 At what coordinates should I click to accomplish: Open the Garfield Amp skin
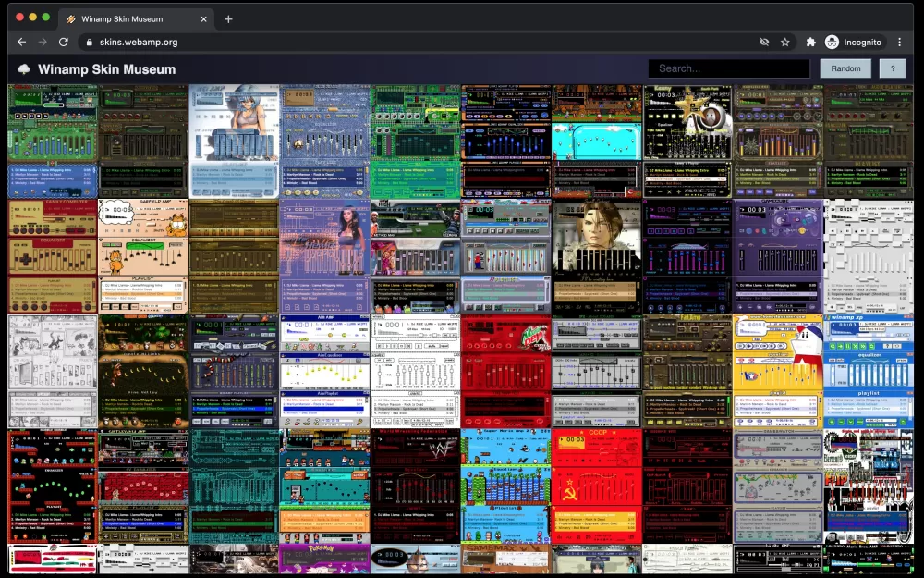pyautogui.click(x=143, y=256)
